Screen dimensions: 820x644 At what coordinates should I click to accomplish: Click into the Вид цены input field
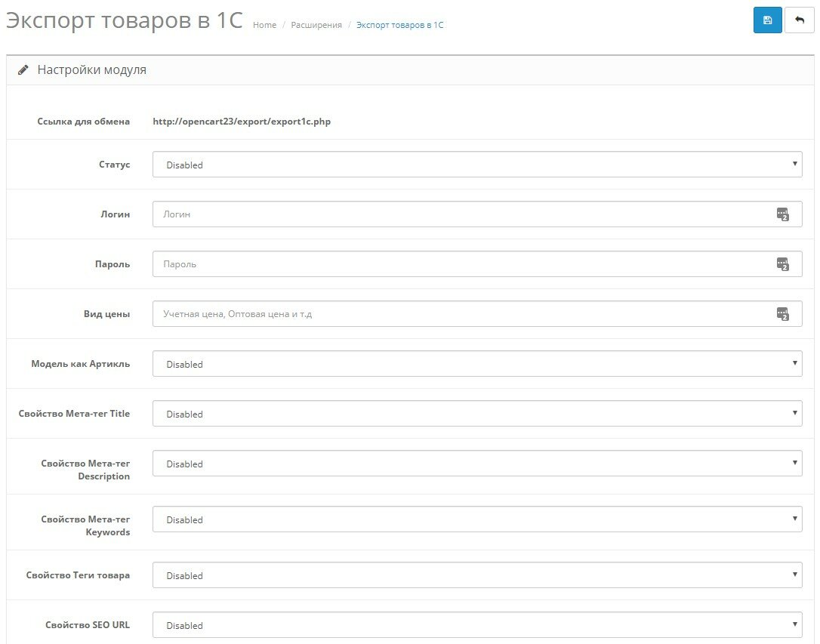(477, 314)
